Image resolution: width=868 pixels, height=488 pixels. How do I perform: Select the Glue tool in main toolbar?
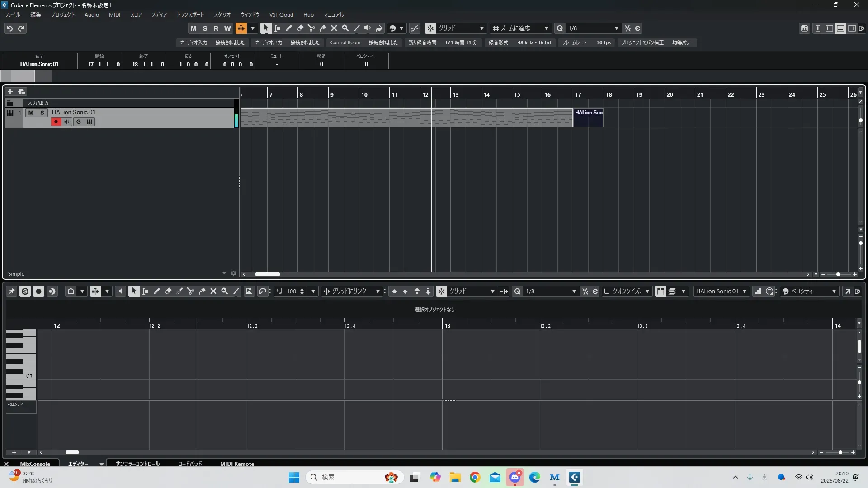(x=323, y=28)
